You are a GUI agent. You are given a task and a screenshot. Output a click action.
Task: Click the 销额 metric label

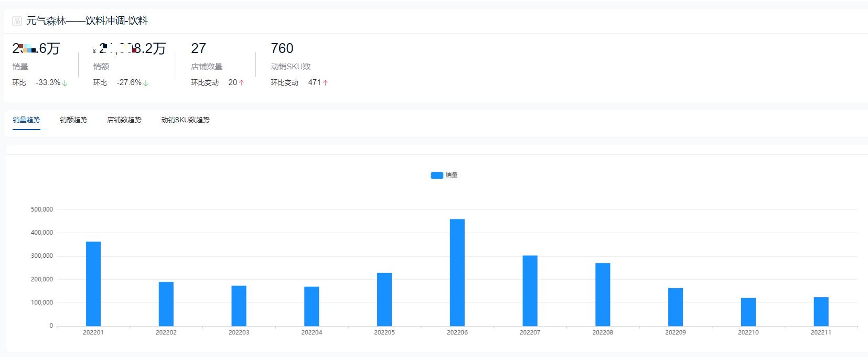(101, 67)
